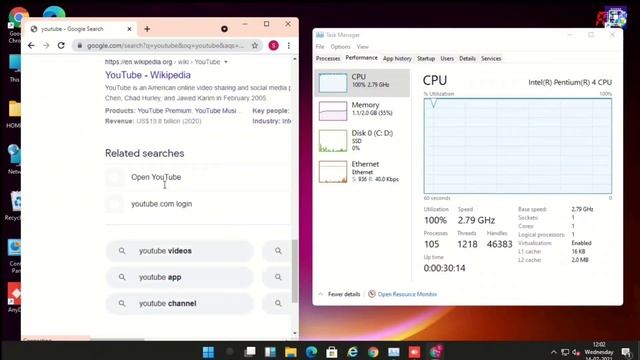Open Widgets from taskbar
The width and height of the screenshot is (640, 360).
270,352
